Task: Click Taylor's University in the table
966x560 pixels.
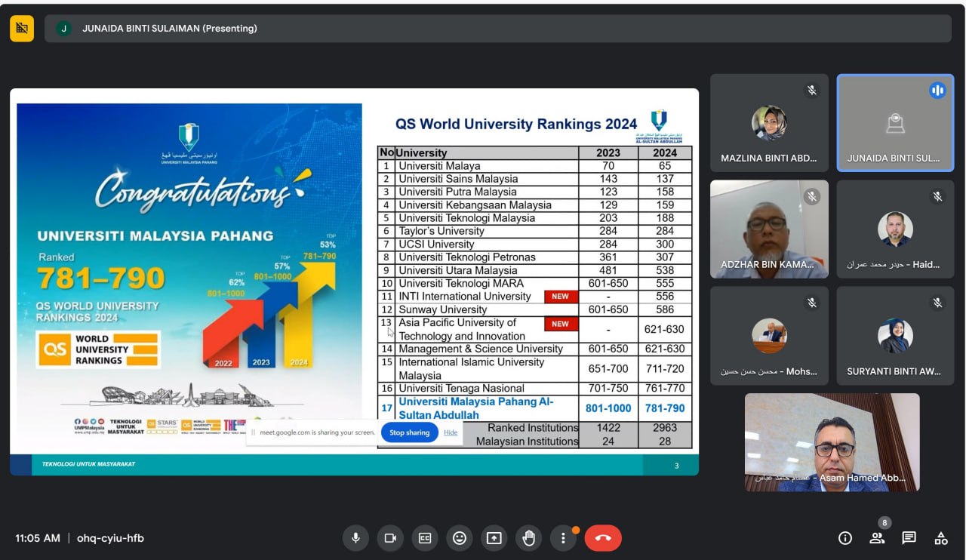Action: coord(441,231)
